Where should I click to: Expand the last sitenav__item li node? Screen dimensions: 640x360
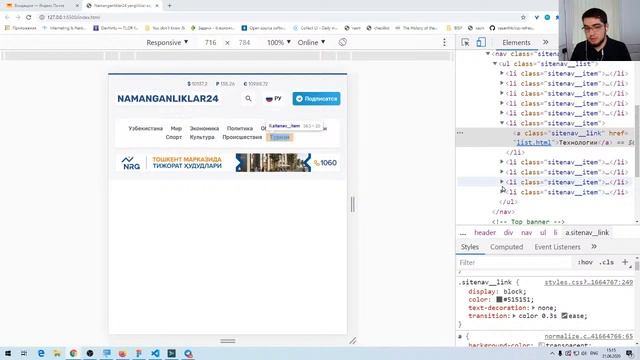502,192
